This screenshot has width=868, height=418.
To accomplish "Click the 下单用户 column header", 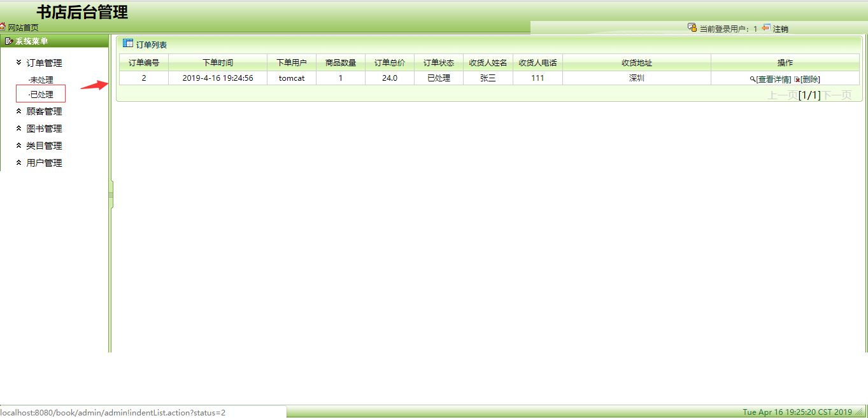I will [x=292, y=62].
